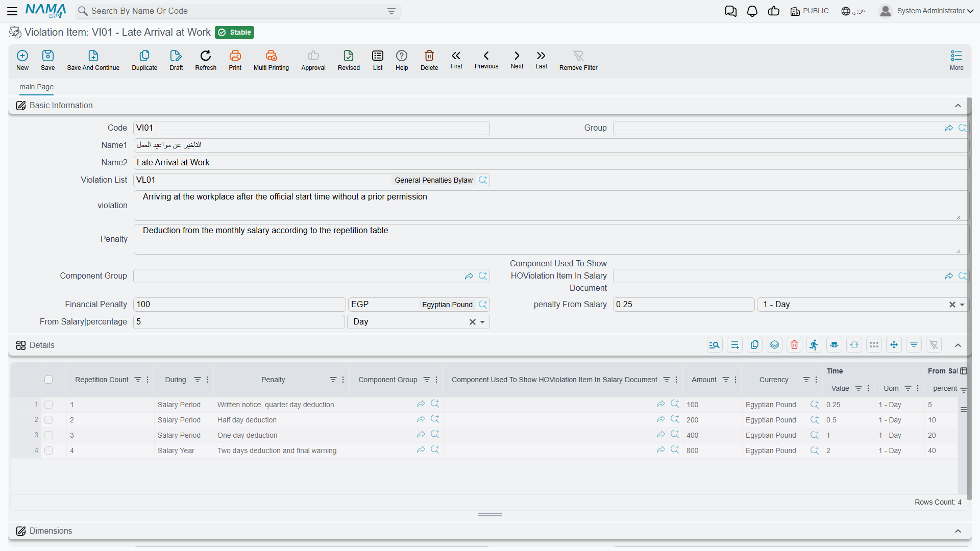Collapse the Dimensions section
Screen dimensions: 980x551
click(x=958, y=531)
